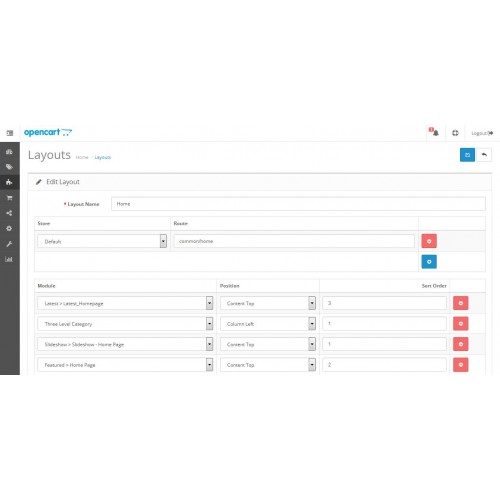This screenshot has width=500, height=500.
Task: Click the cancel back-arrow button
Action: 484,155
